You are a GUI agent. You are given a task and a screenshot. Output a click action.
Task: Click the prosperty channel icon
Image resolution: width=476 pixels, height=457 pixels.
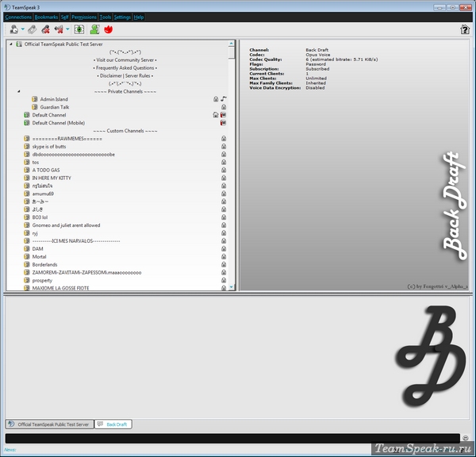(x=27, y=281)
